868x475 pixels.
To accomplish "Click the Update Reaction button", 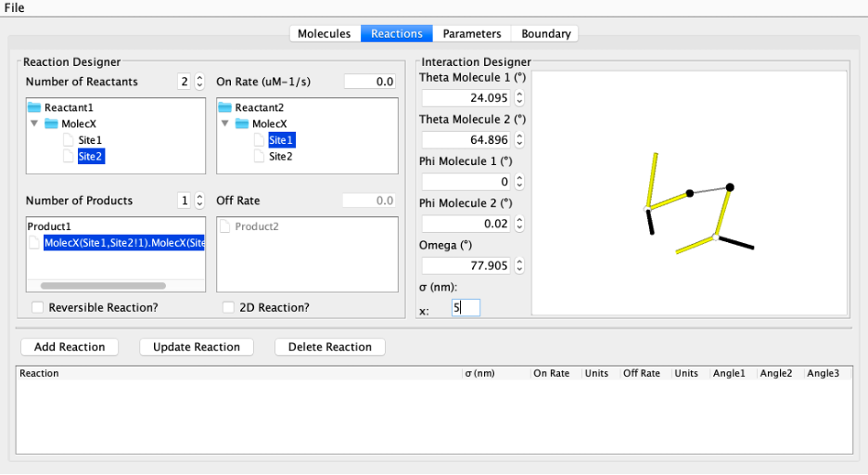I will click(x=197, y=347).
